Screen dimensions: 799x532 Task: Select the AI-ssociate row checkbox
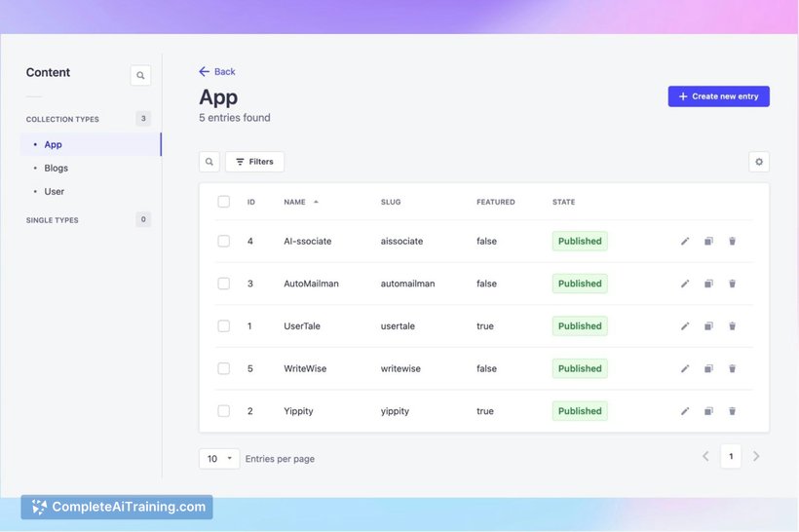pyautogui.click(x=224, y=241)
